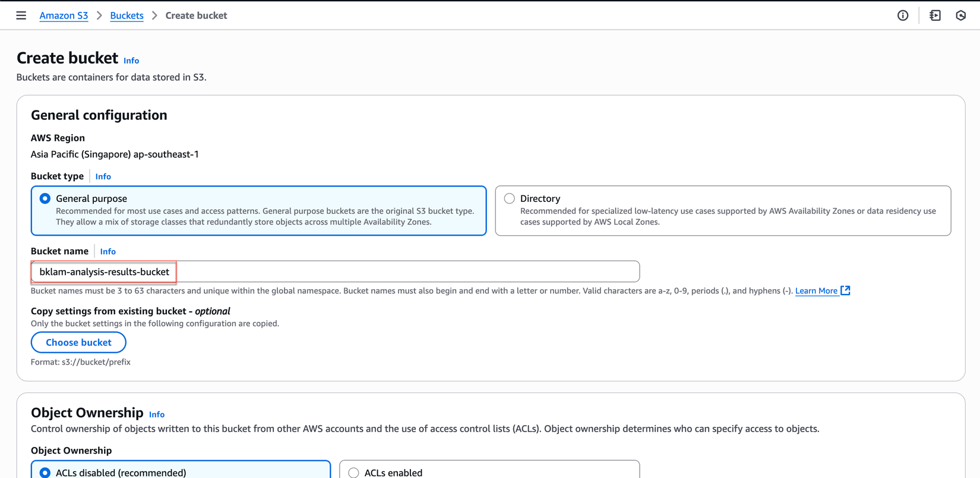Open Info link next to Create bucket
The image size is (980, 478).
131,61
